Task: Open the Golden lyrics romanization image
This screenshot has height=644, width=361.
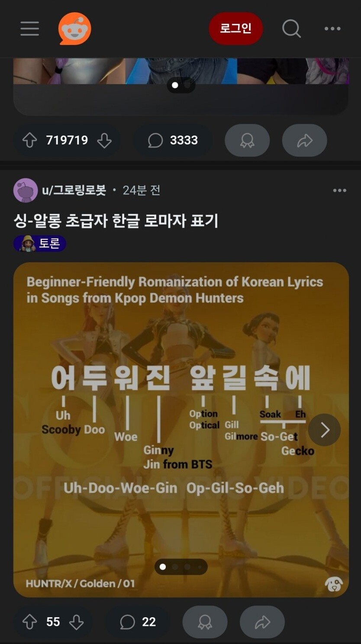Action: tap(181, 430)
